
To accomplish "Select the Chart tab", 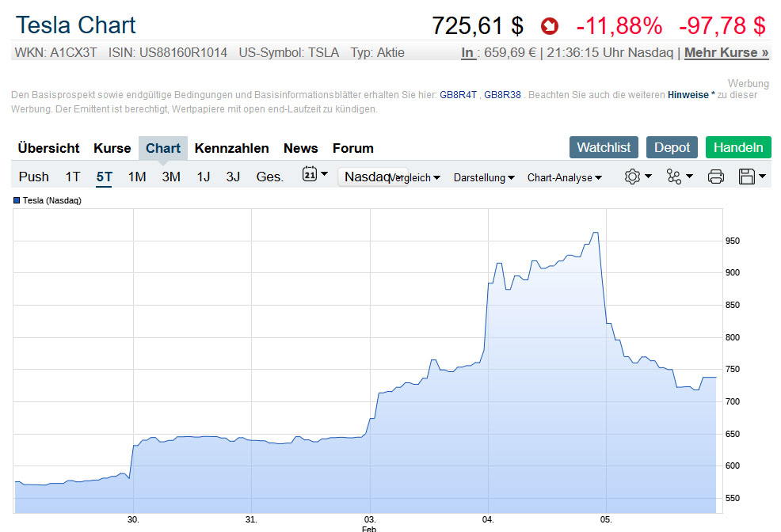I will click(163, 148).
